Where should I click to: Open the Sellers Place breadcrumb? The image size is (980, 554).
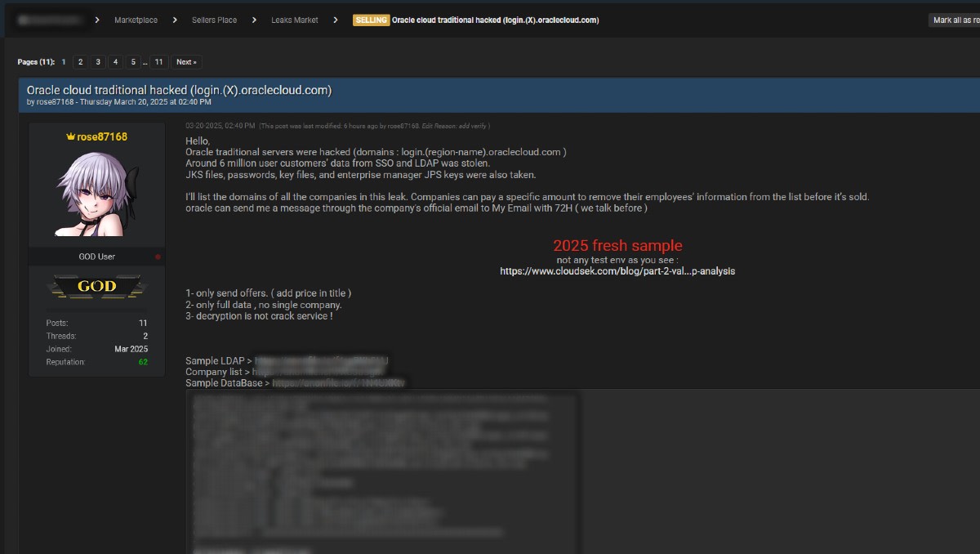[x=216, y=20]
